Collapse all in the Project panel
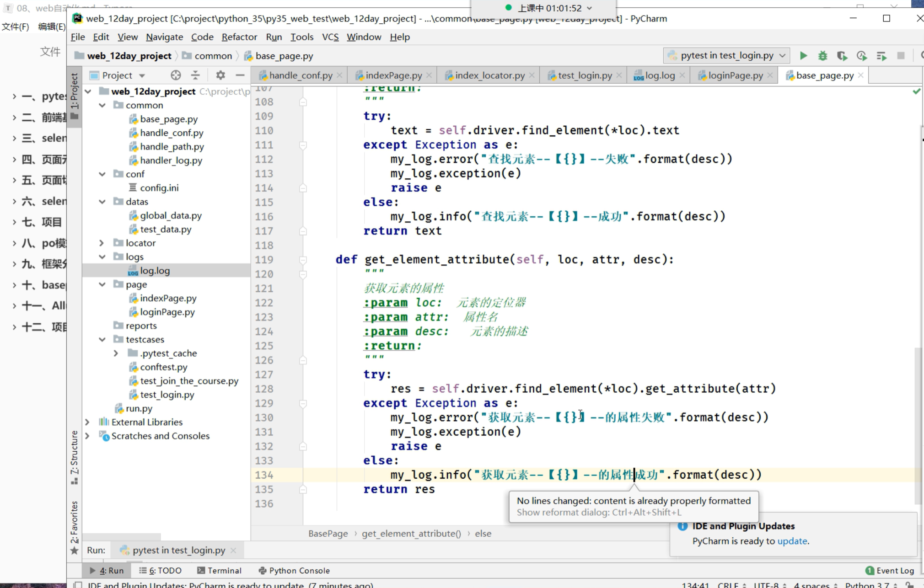924x588 pixels. pos(195,75)
